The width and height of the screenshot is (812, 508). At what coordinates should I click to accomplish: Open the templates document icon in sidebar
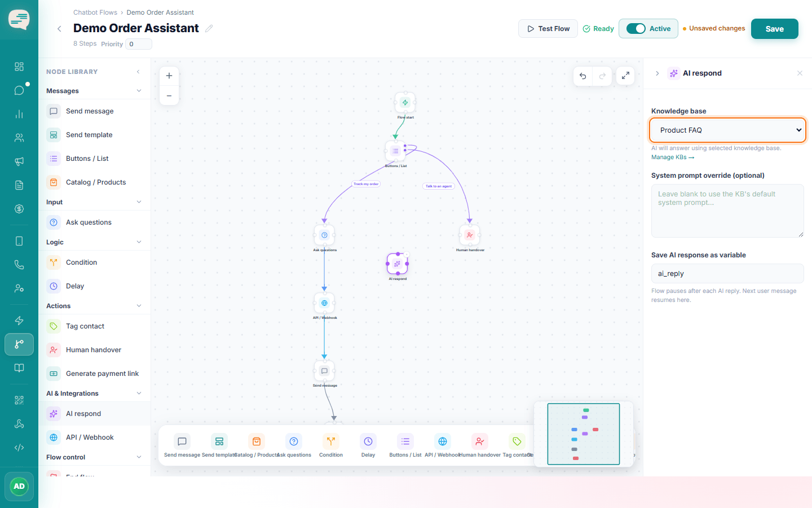pyautogui.click(x=19, y=185)
